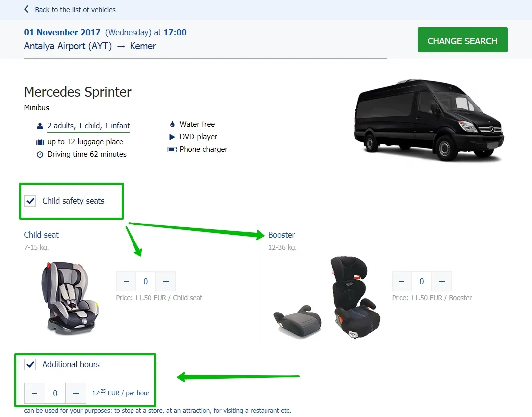Click the DVD-player play icon
Viewport: 532px width, 417px height.
tap(172, 137)
